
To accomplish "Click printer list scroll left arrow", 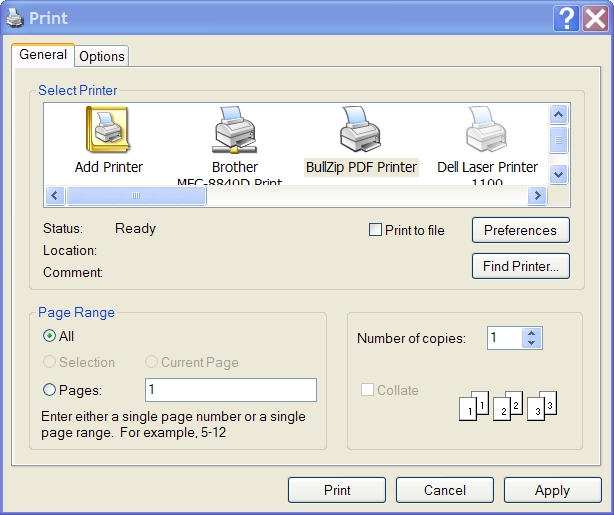I will click(55, 195).
